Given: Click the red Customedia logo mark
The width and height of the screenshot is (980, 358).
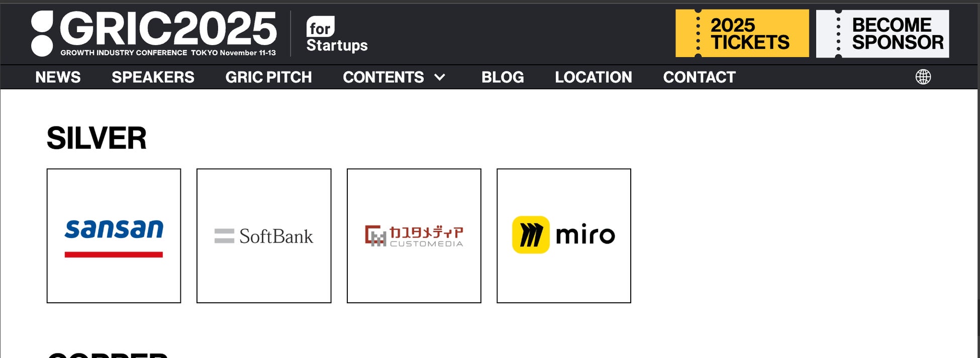Looking at the screenshot, I should click(x=375, y=236).
